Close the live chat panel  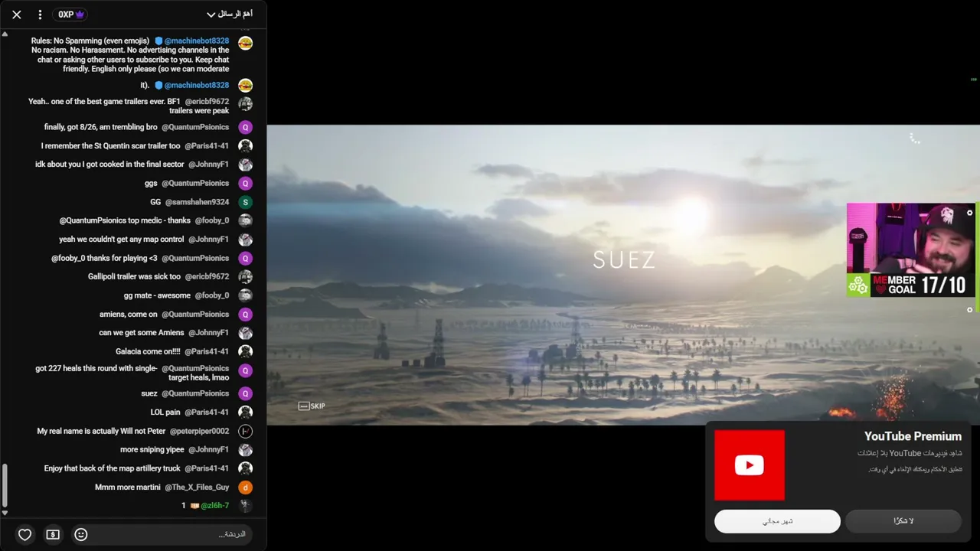pyautogui.click(x=17, y=15)
